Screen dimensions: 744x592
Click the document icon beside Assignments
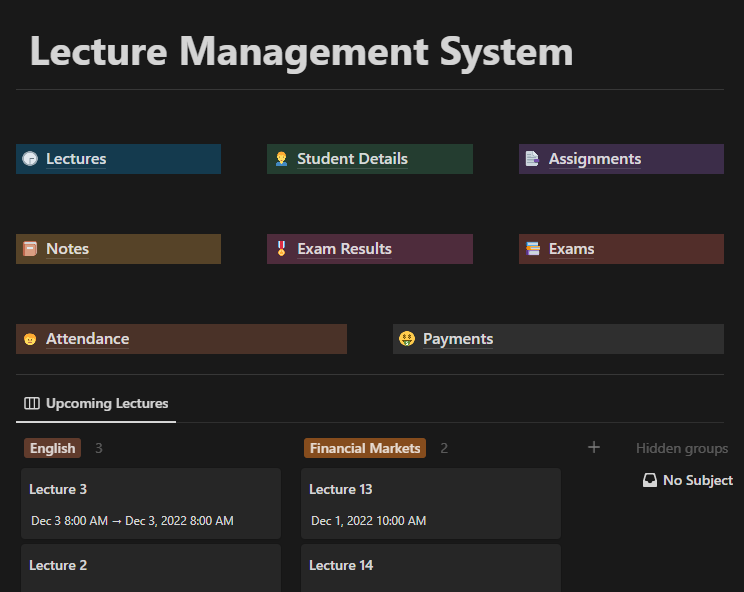click(532, 159)
